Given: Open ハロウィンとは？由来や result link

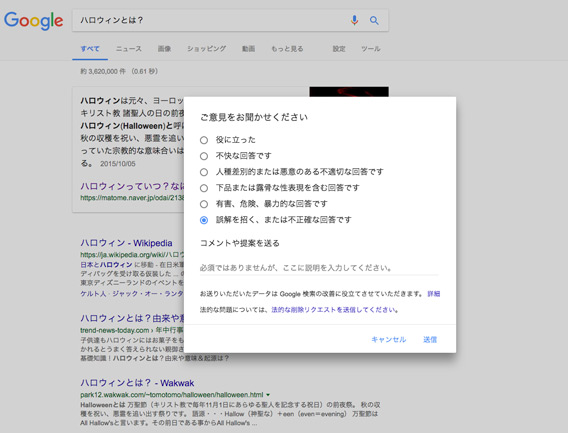Looking at the screenshot, I should click(x=132, y=318).
